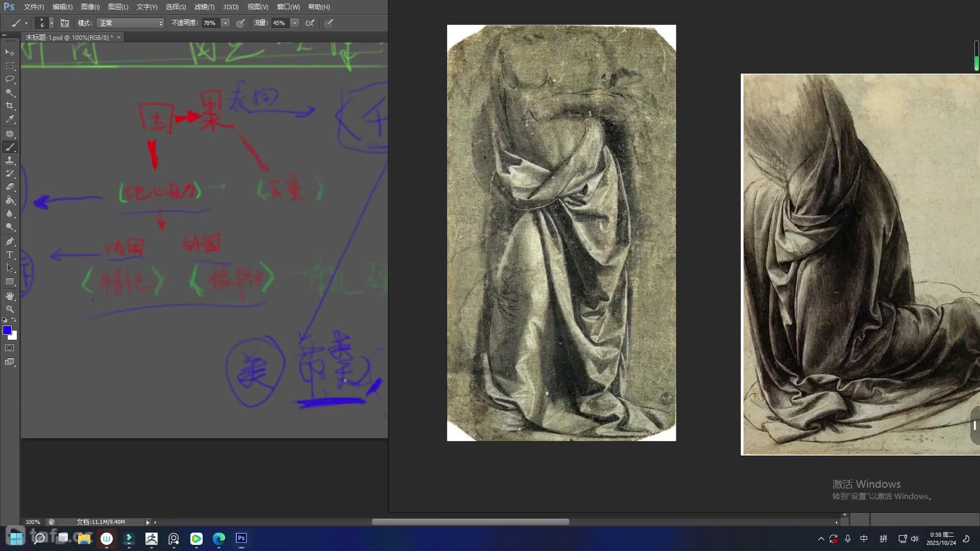Select the Hand tool
980x551 pixels.
tap(10, 296)
